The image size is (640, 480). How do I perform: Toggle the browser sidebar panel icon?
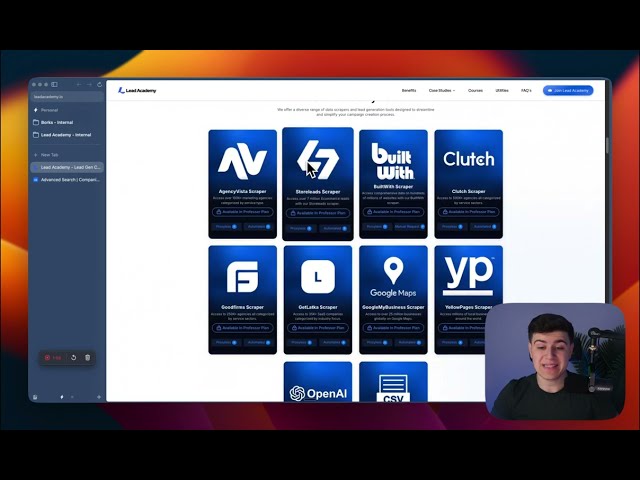pyautogui.click(x=55, y=85)
